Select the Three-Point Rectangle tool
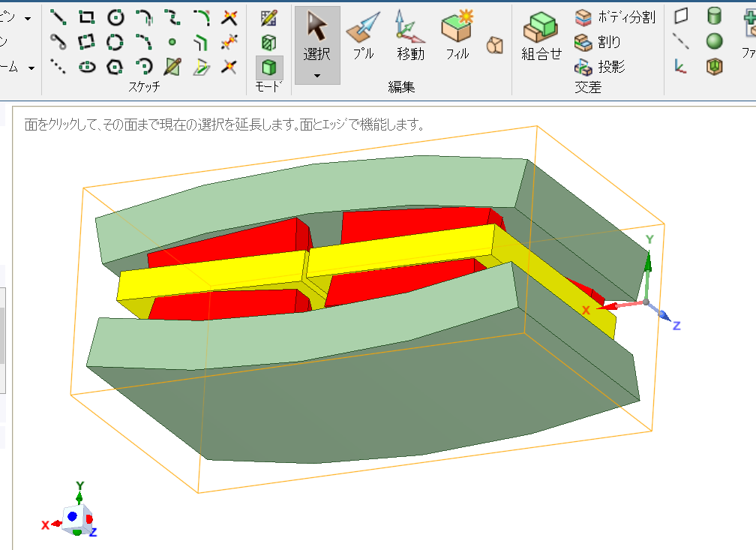Image resolution: width=756 pixels, height=550 pixels. click(x=87, y=42)
